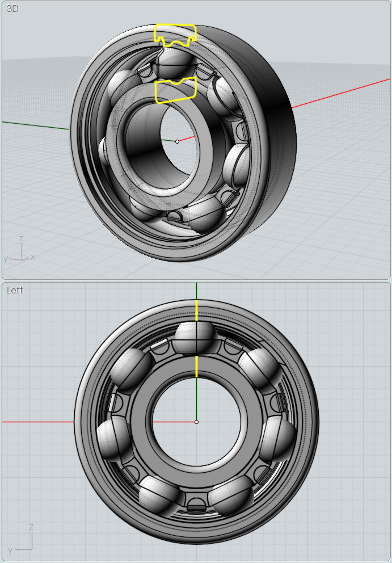The width and height of the screenshot is (392, 563).
Task: Select the red X axis line in 3D viewport
Action: coord(341,93)
